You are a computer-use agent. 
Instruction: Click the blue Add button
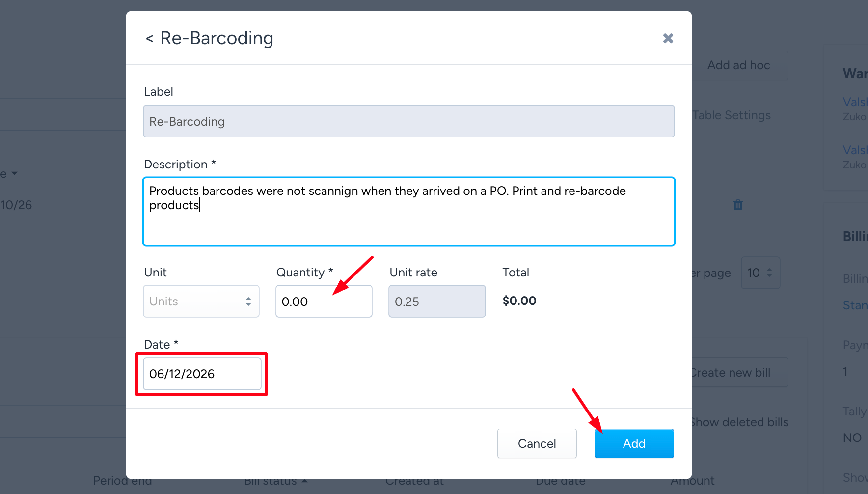pyautogui.click(x=634, y=443)
